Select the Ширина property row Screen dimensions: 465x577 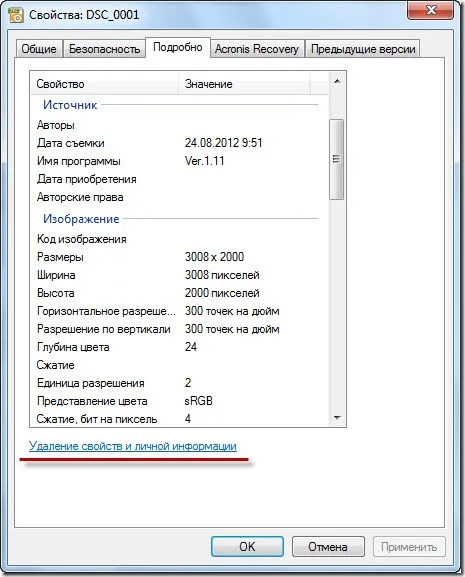click(x=180, y=275)
